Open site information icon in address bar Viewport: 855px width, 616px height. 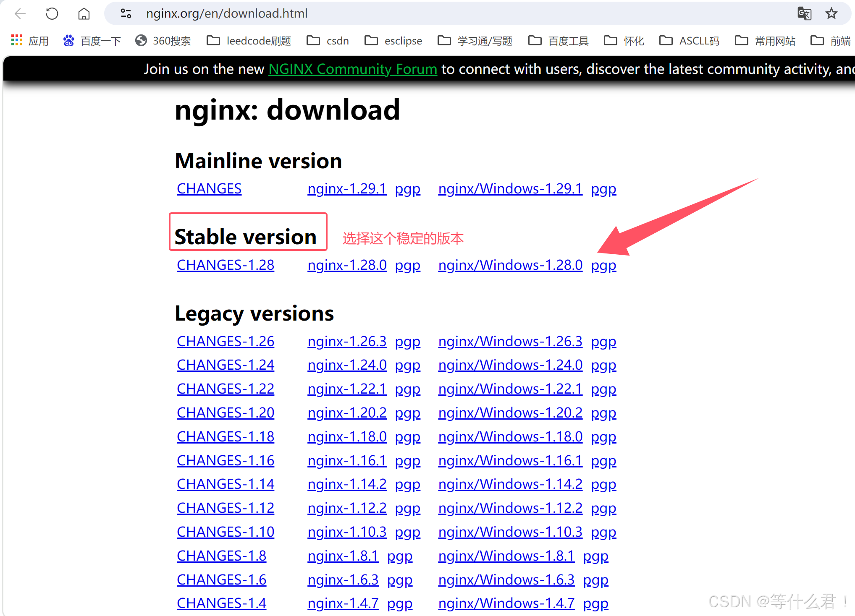coord(126,13)
